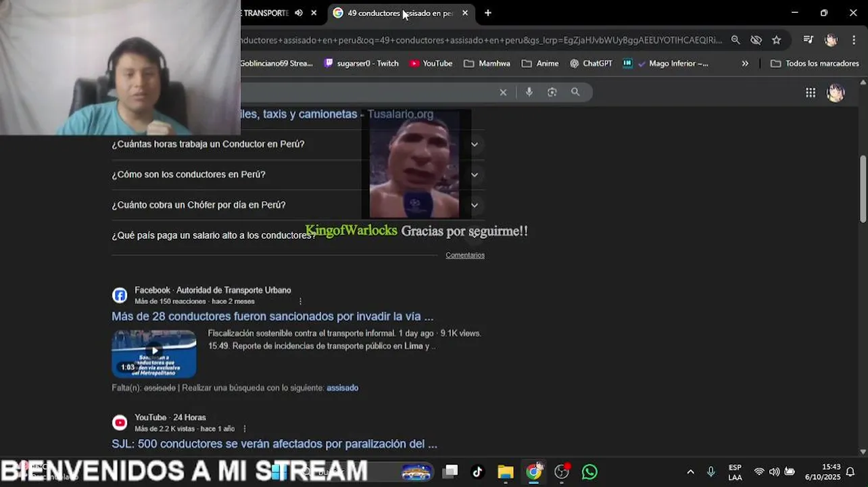Open options menu for YouTube result

tap(245, 429)
